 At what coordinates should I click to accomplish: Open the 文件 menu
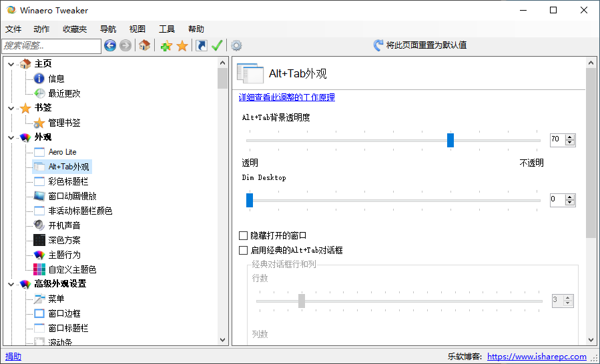(x=13, y=29)
